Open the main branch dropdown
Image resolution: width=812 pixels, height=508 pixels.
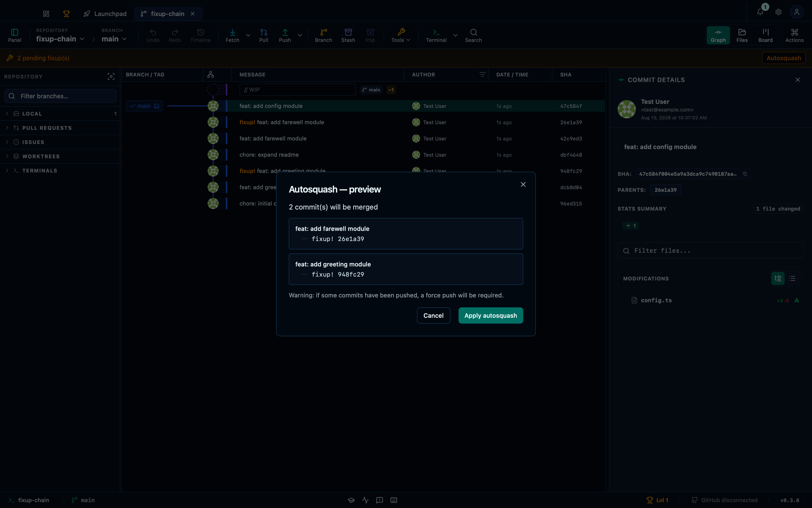pyautogui.click(x=114, y=39)
